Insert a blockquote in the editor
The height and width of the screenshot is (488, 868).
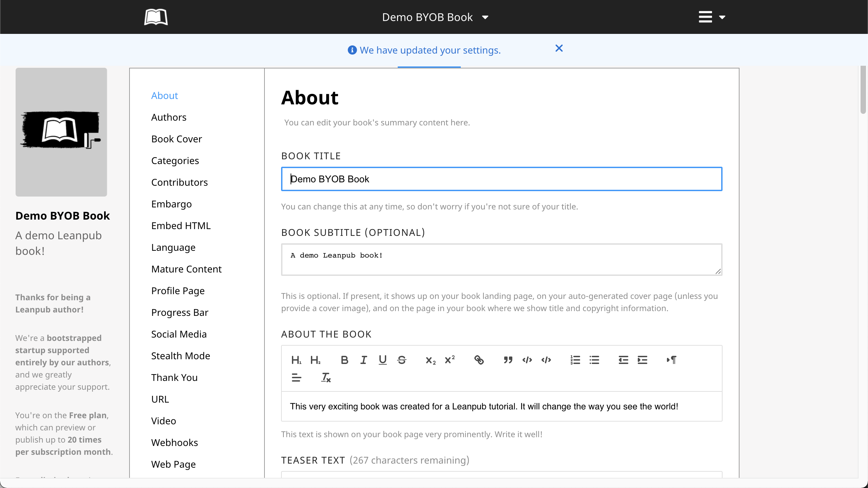(x=508, y=360)
